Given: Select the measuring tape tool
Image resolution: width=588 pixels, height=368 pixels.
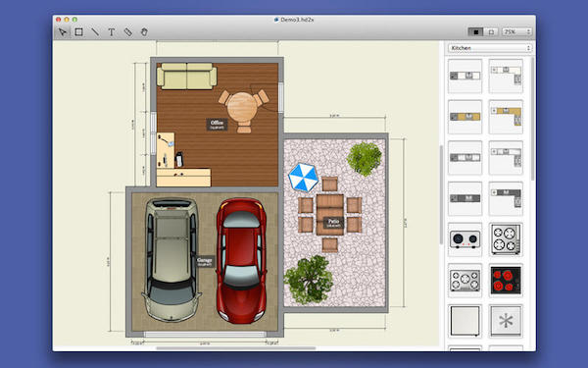Looking at the screenshot, I should (x=127, y=32).
